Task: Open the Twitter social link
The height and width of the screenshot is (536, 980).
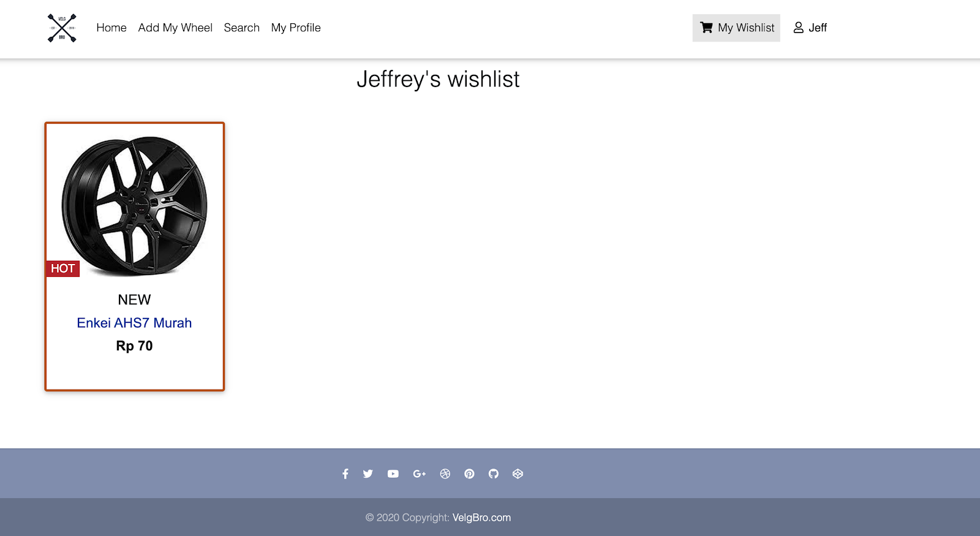Action: pos(368,474)
